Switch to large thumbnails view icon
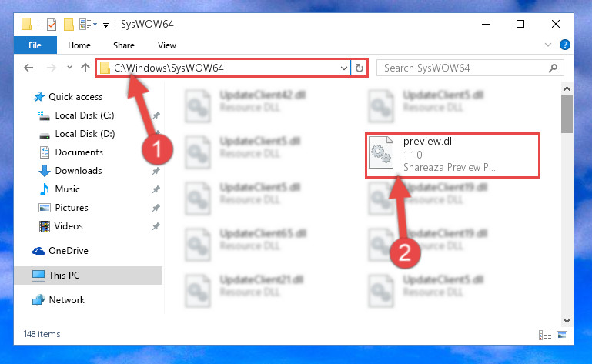Screen dimensions: 592x364 pyautogui.click(x=562, y=335)
